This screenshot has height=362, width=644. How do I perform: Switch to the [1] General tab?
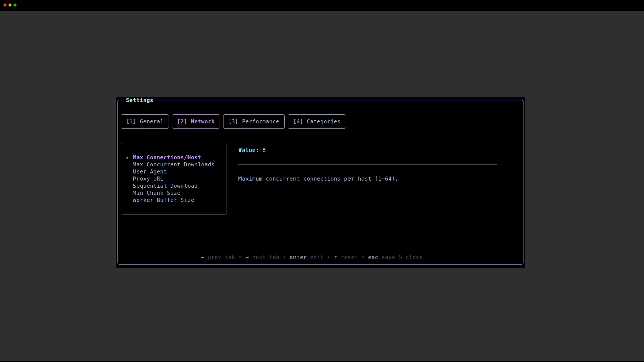[145, 121]
